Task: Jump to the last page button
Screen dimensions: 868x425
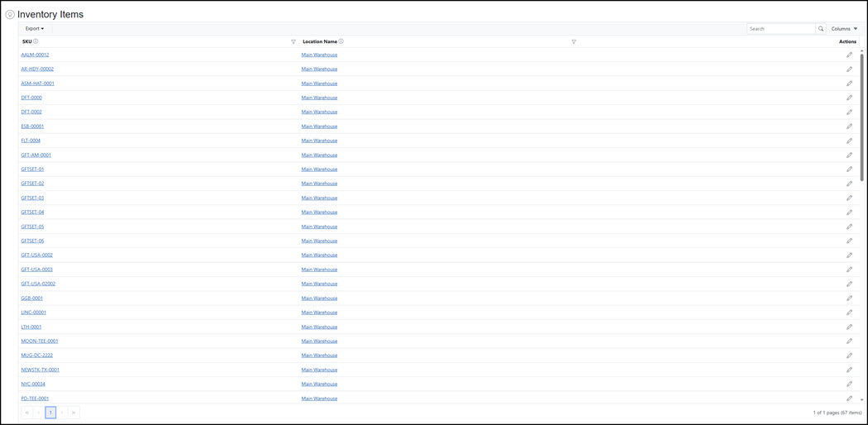Action: (x=74, y=413)
